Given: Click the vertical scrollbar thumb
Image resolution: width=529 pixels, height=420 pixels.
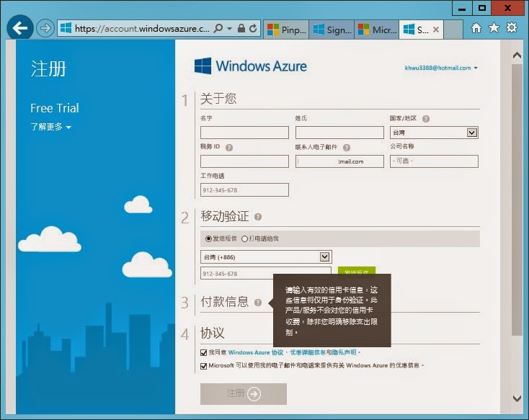Looking at the screenshot, I should coord(517,200).
